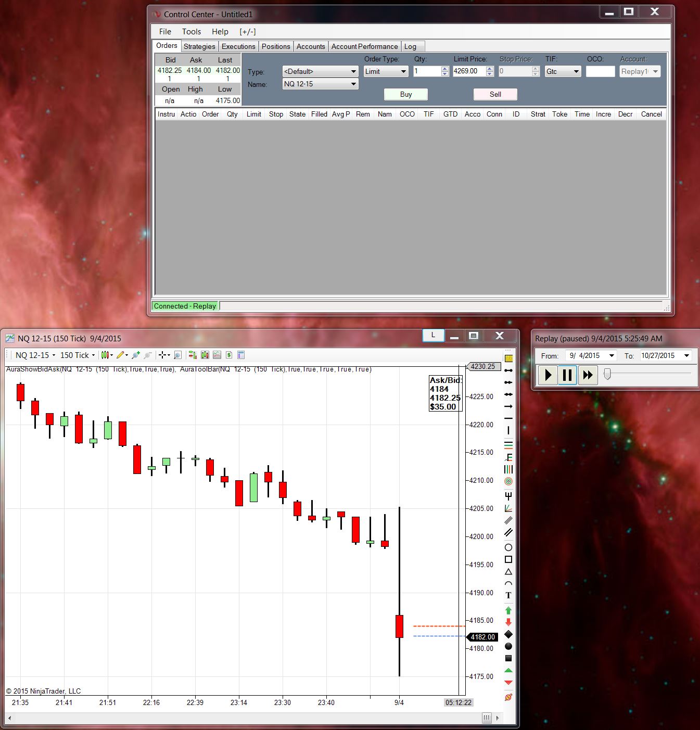Select the Ellipse drawing tool

click(x=508, y=547)
